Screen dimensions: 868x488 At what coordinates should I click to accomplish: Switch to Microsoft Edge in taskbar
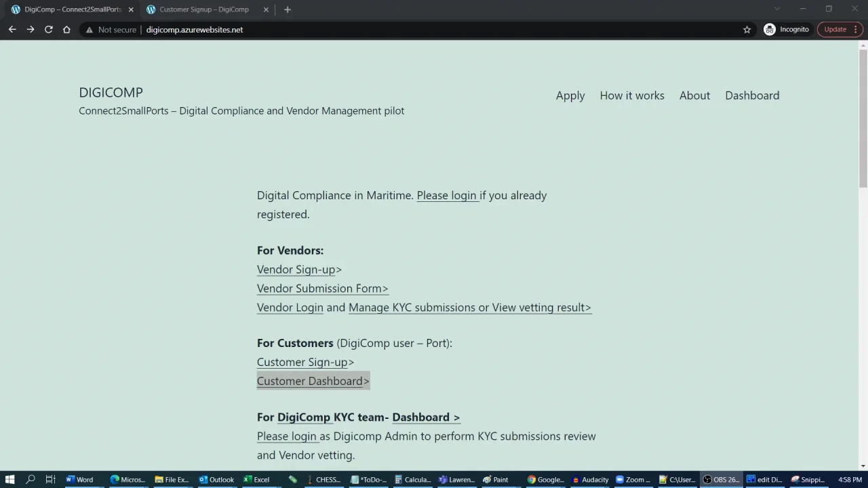click(x=127, y=479)
